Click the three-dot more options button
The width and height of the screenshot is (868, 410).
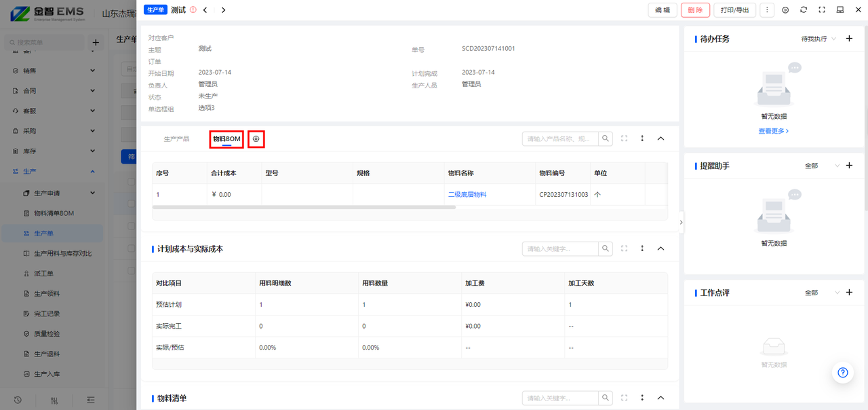(767, 10)
